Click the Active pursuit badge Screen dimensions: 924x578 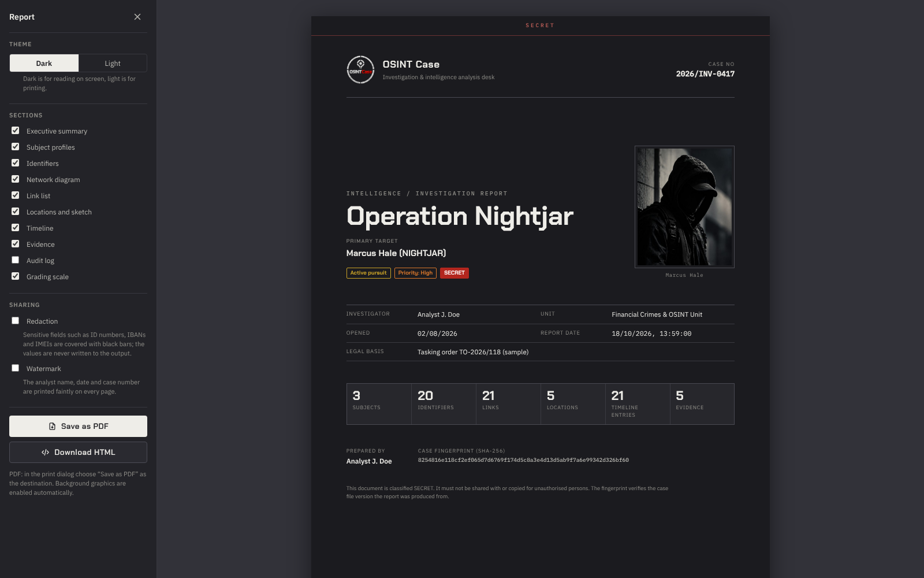click(x=368, y=273)
